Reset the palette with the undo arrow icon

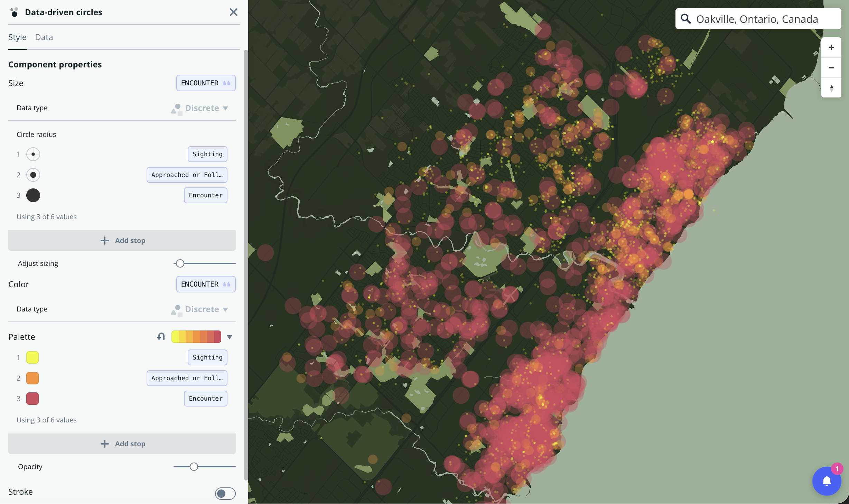(x=160, y=336)
